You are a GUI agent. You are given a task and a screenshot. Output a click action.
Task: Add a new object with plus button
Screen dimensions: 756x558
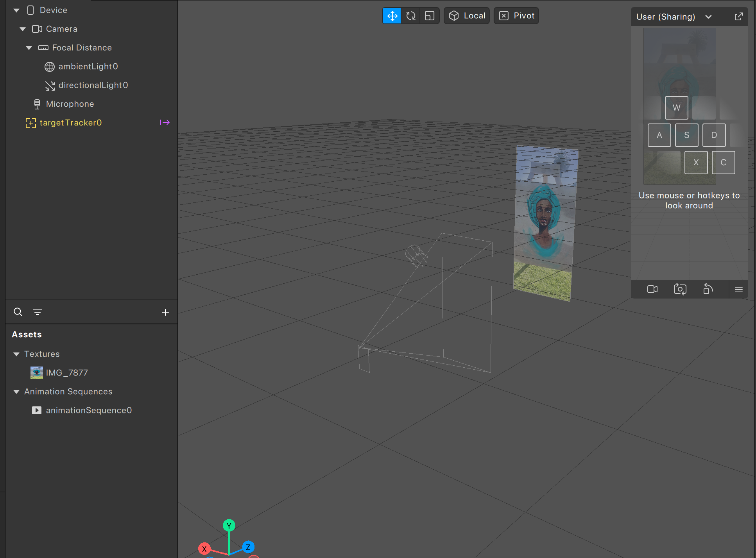point(165,312)
